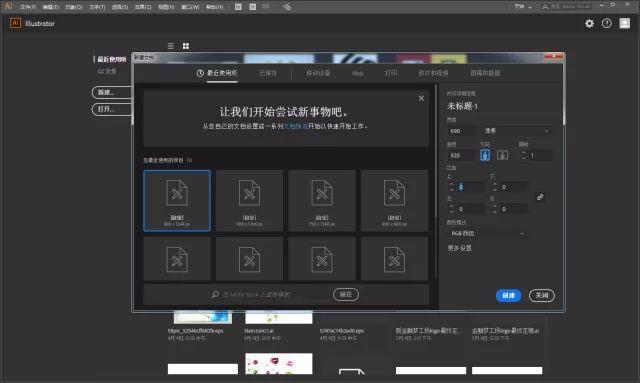Open the arrange documents grid icon
Image resolution: width=640 pixels, height=383 pixels.
[x=266, y=7]
